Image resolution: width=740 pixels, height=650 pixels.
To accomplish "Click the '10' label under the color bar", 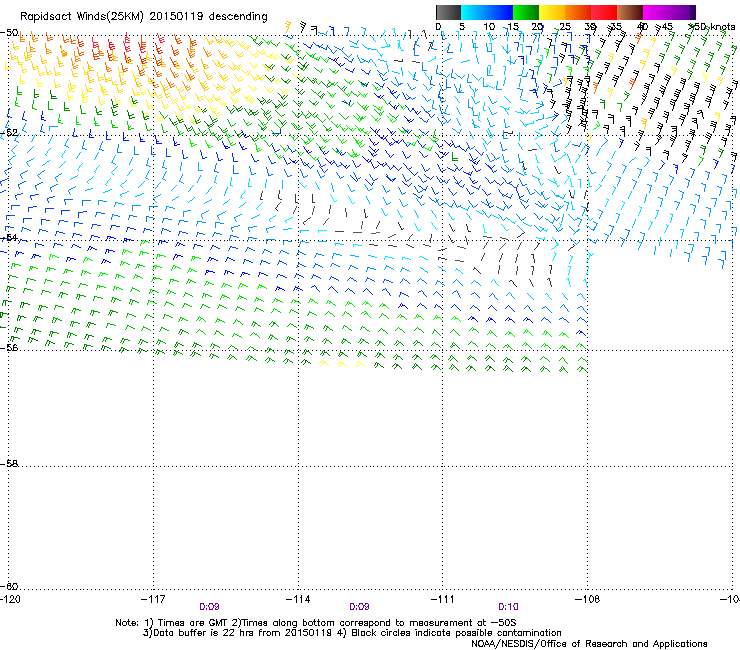I will 489,27.
